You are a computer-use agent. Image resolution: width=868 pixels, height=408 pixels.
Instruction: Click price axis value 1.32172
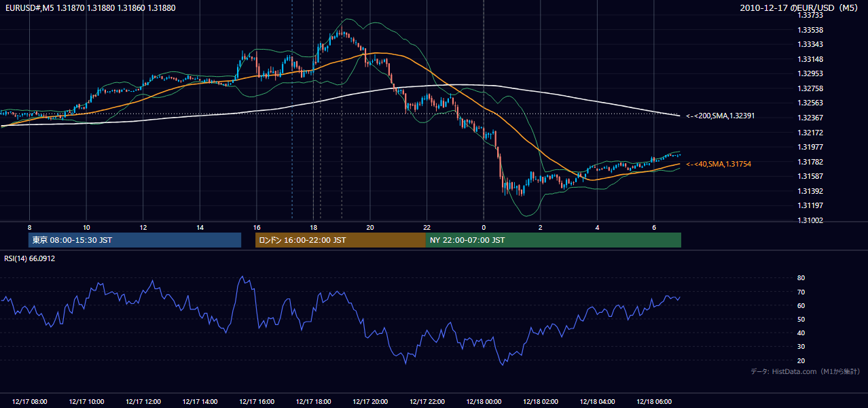click(810, 132)
